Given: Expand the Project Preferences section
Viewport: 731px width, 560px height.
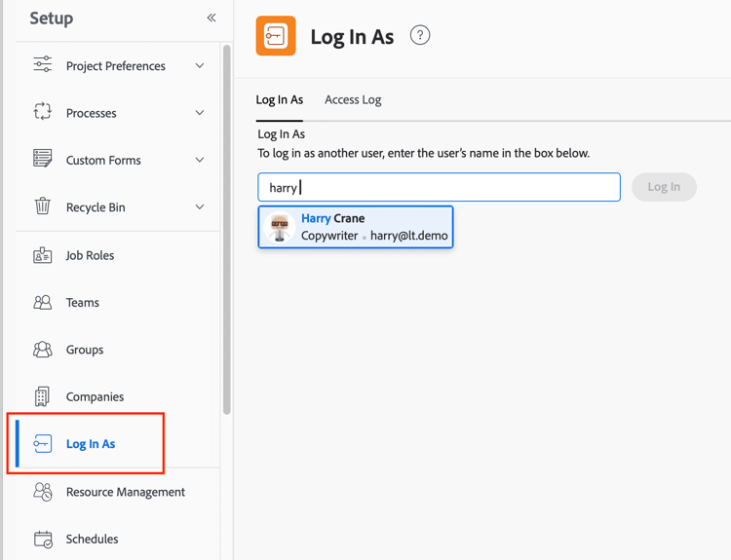Looking at the screenshot, I should point(200,66).
